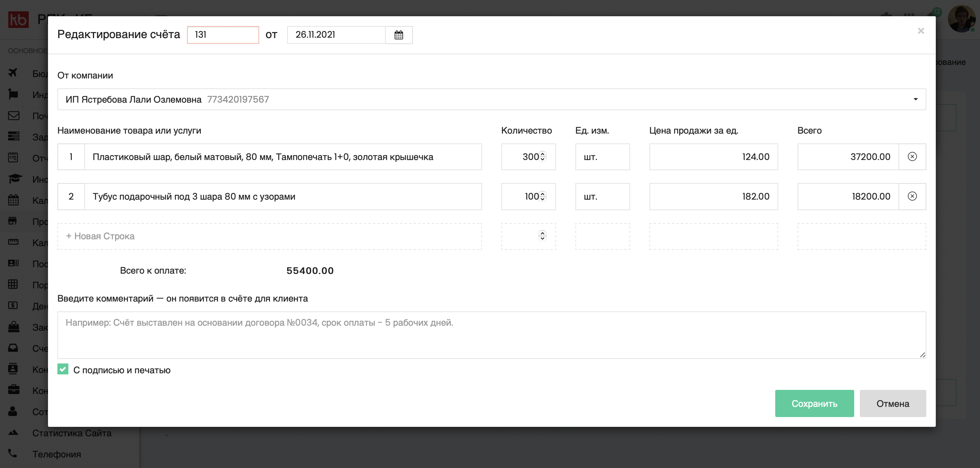The height and width of the screenshot is (468, 980).
Task: Toggle 'С подписью и печатью' checkbox
Action: point(63,369)
